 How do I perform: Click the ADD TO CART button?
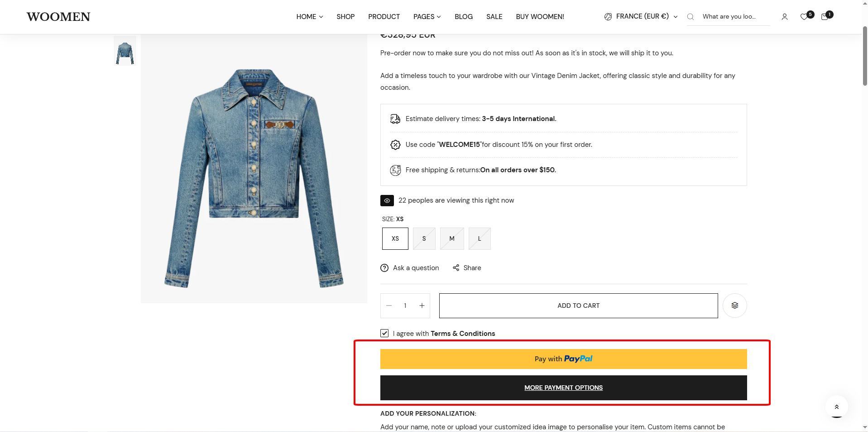click(578, 306)
